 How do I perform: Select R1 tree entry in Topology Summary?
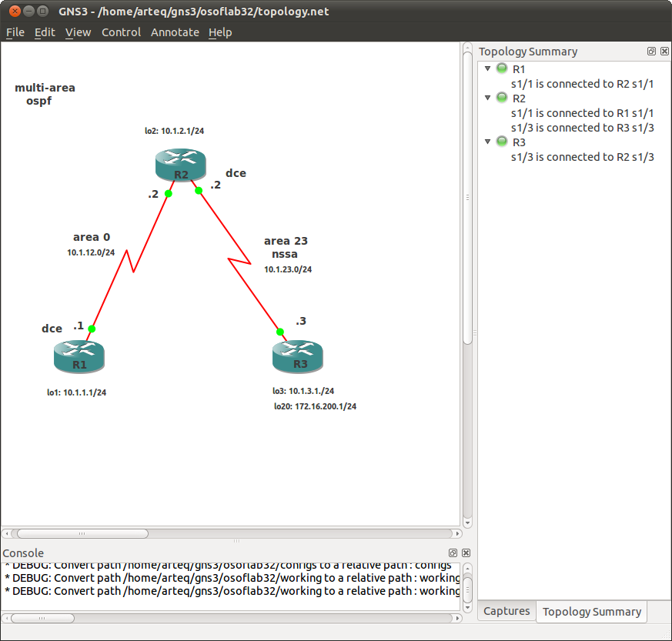click(x=519, y=69)
